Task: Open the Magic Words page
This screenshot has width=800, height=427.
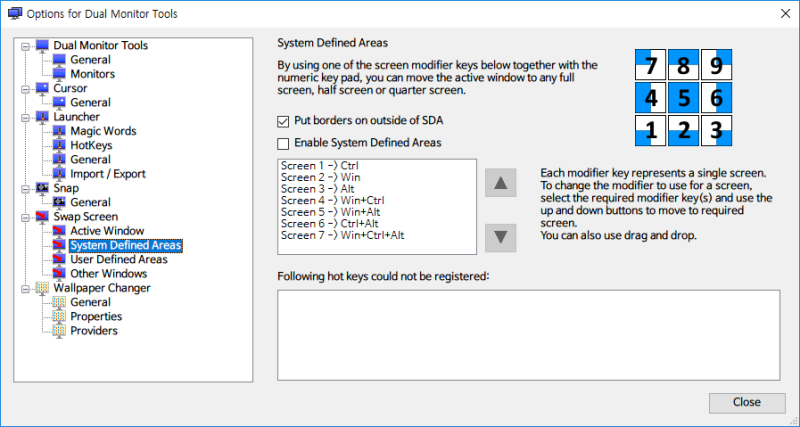Action: click(103, 131)
